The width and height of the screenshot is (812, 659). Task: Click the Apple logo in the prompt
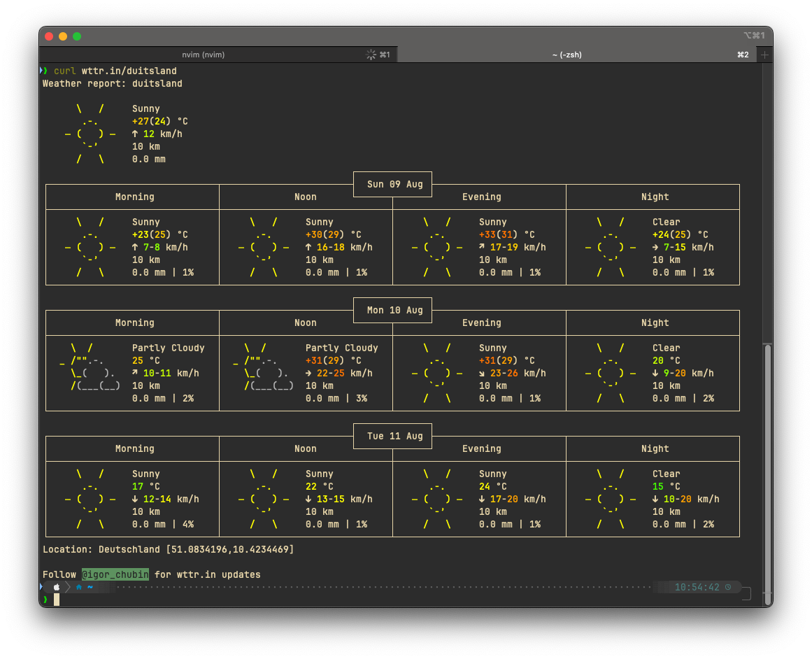(57, 587)
